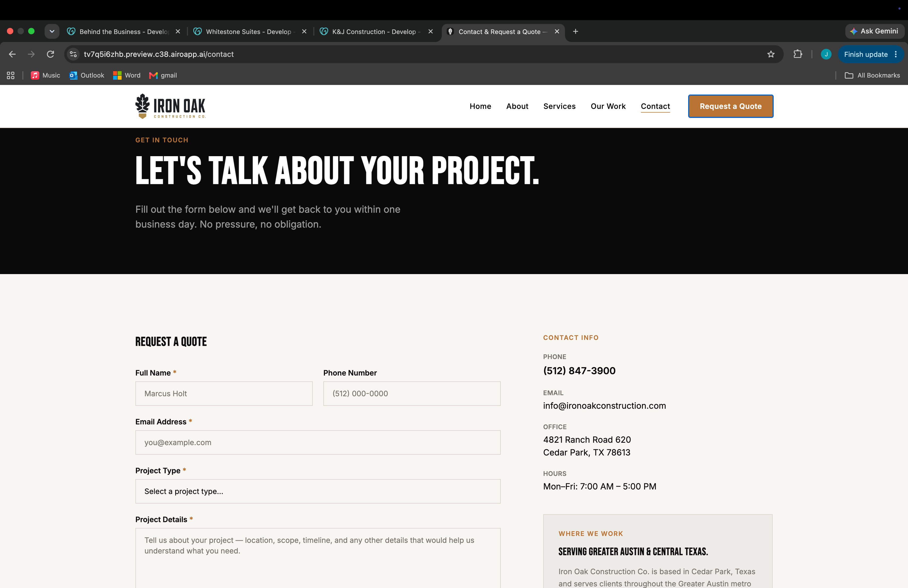Image resolution: width=908 pixels, height=588 pixels.
Task: View site information icon in address bar
Action: point(73,54)
